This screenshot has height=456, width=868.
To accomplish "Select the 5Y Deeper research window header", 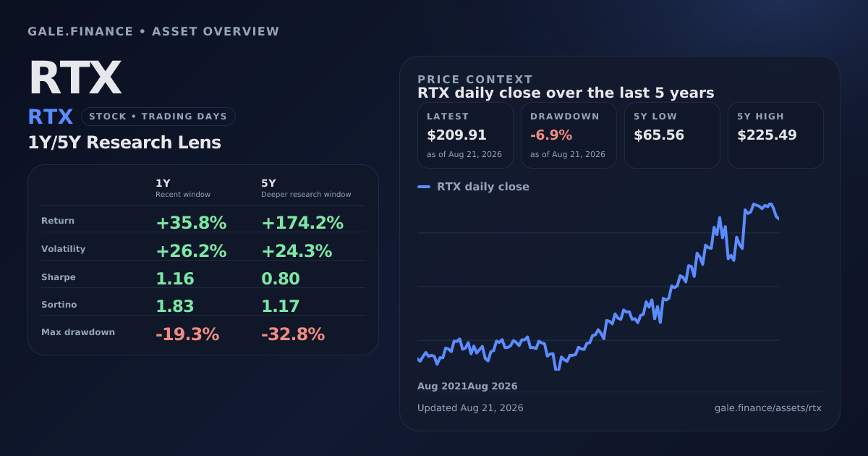I will point(306,188).
